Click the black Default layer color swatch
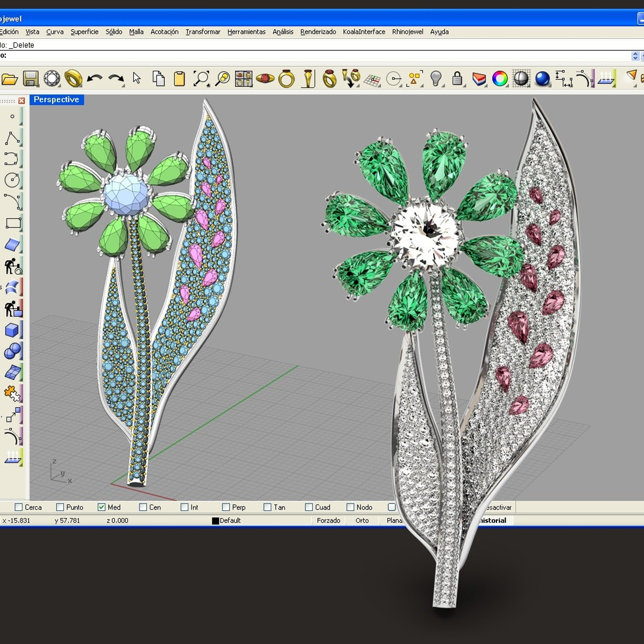 (215, 521)
